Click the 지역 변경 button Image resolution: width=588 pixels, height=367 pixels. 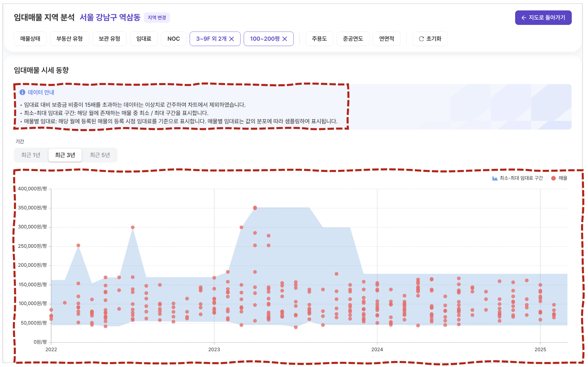pyautogui.click(x=157, y=18)
